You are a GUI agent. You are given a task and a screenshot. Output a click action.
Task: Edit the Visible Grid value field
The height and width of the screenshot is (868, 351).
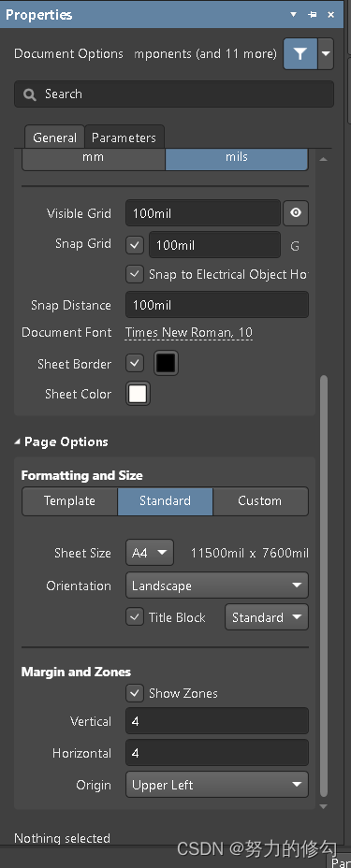(x=202, y=213)
